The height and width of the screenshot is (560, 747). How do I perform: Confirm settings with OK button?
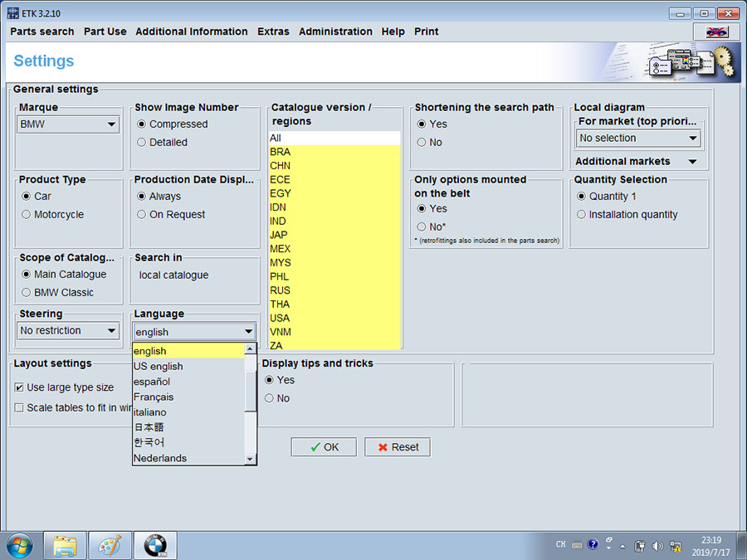coord(324,447)
